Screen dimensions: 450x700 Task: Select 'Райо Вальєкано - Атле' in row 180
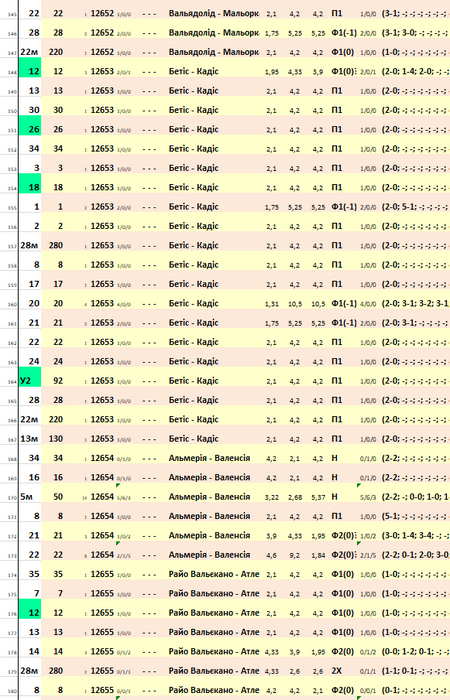214,690
